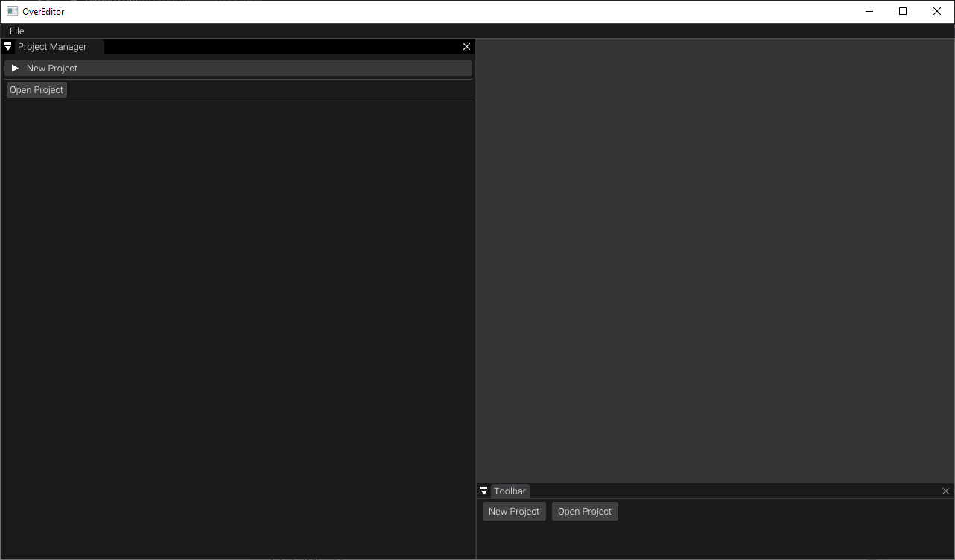Select the Toolbar tab

[x=510, y=491]
